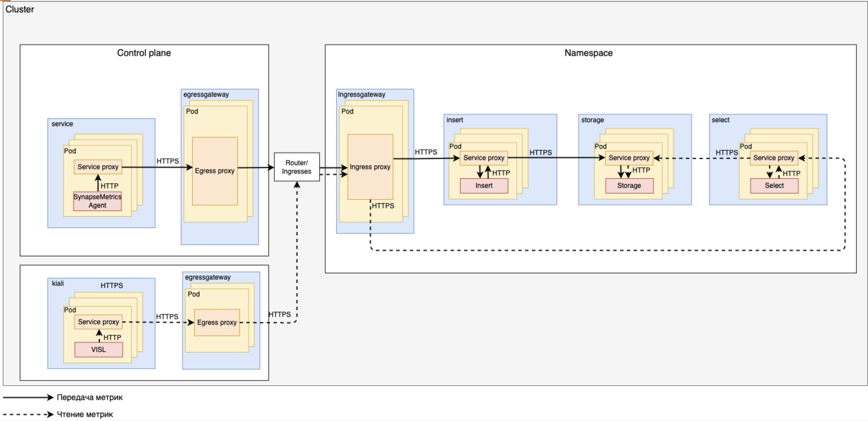Click the Control plane title
The image size is (868, 421).
144,53
